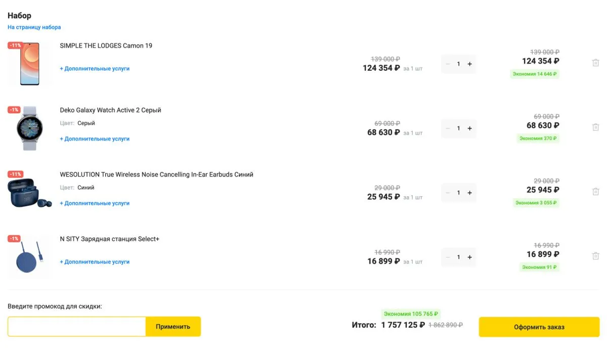Open the На страницу набора link
The image size is (607, 364).
34,27
